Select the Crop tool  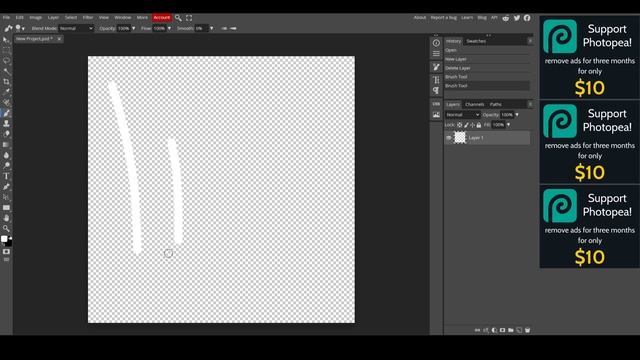point(6,82)
